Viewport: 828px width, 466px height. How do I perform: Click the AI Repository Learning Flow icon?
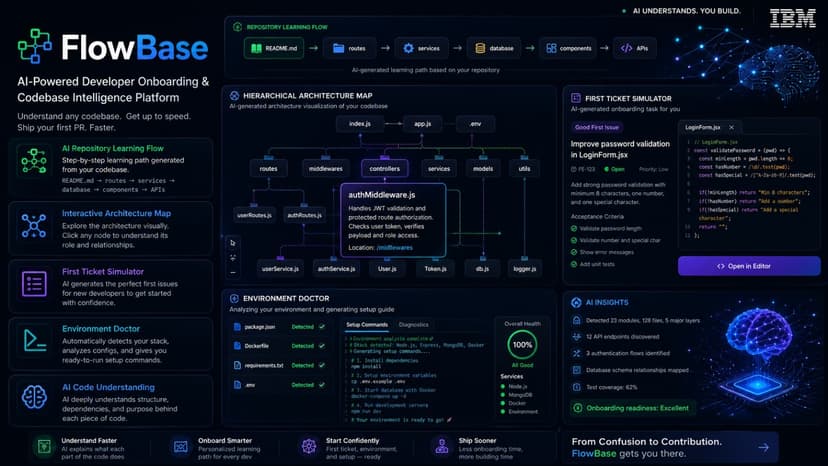34,161
